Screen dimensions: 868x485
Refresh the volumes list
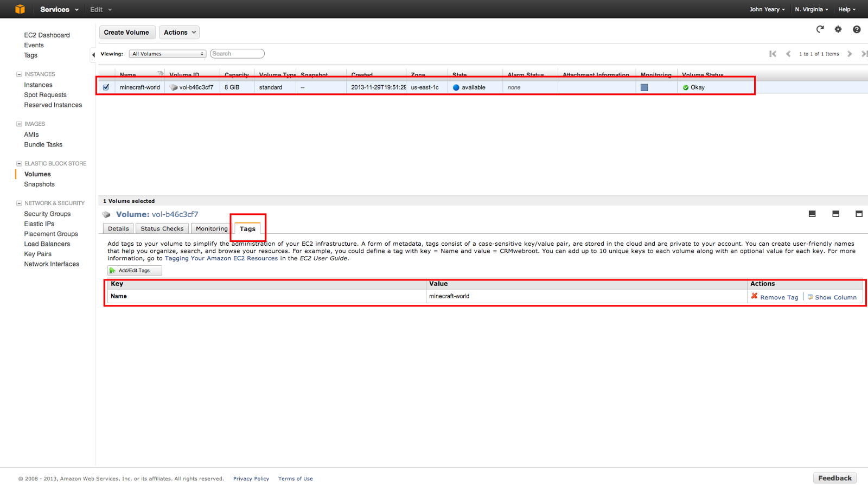click(x=820, y=29)
